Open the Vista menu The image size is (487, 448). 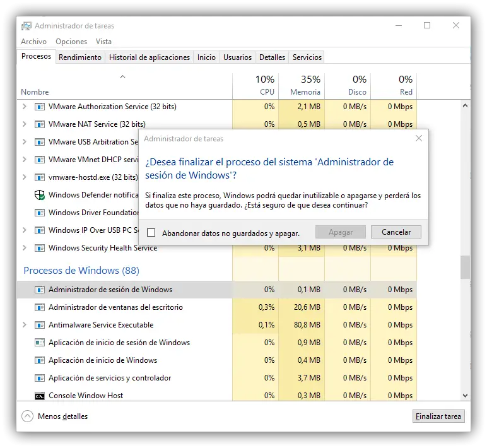[x=103, y=42]
